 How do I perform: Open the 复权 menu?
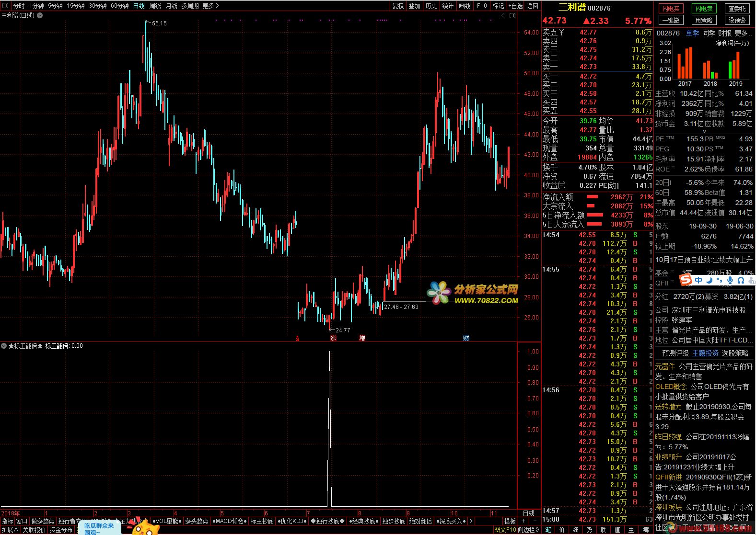coord(398,6)
